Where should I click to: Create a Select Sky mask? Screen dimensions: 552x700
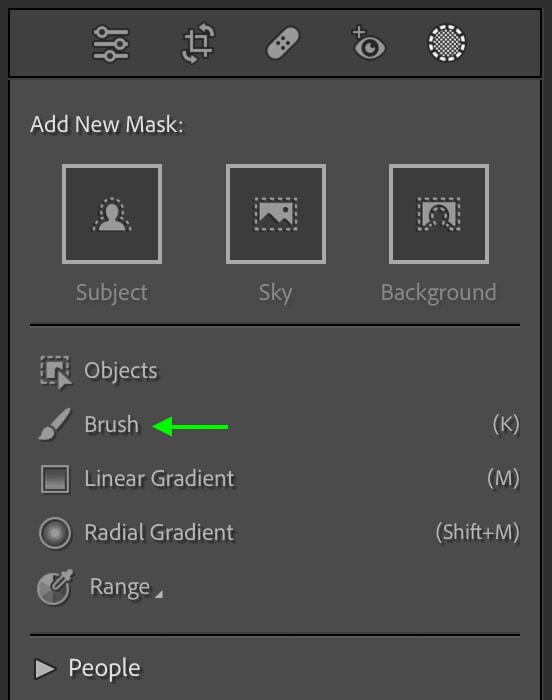point(276,214)
